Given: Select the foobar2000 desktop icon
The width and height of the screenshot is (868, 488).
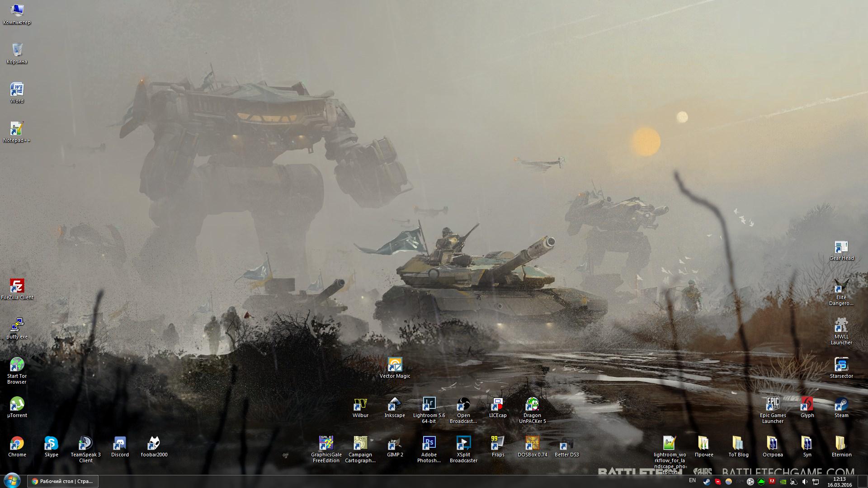Looking at the screenshot, I should pos(154,444).
